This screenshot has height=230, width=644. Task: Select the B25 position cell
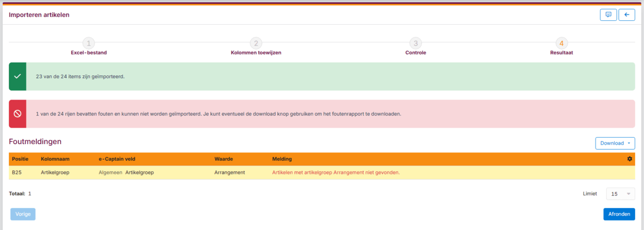(x=17, y=173)
